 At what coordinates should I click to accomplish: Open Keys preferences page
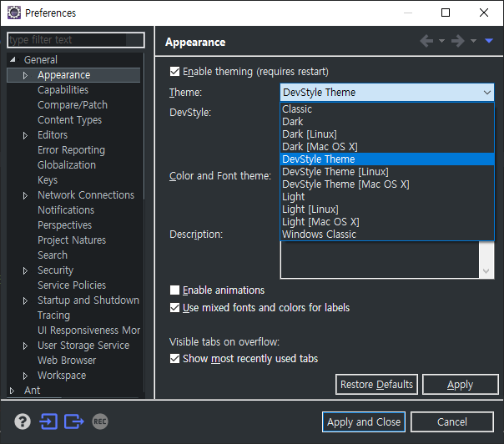[x=48, y=180]
